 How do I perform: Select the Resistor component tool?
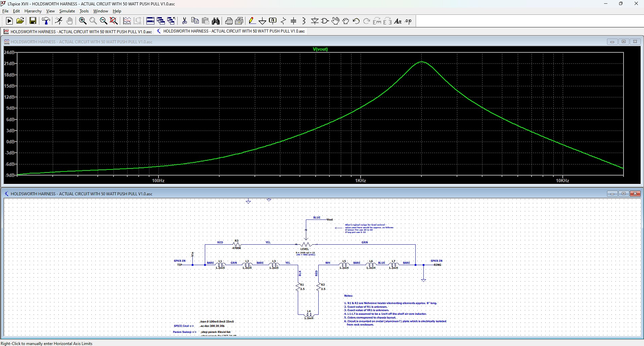283,21
